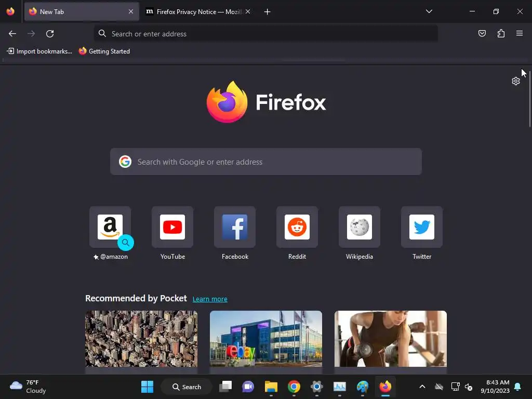Focus the Search or enter address bar
This screenshot has height=399, width=532.
pyautogui.click(x=265, y=34)
